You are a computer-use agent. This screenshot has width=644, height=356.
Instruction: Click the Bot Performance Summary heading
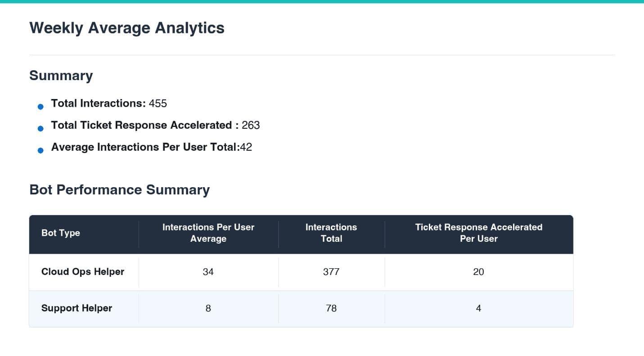click(119, 189)
